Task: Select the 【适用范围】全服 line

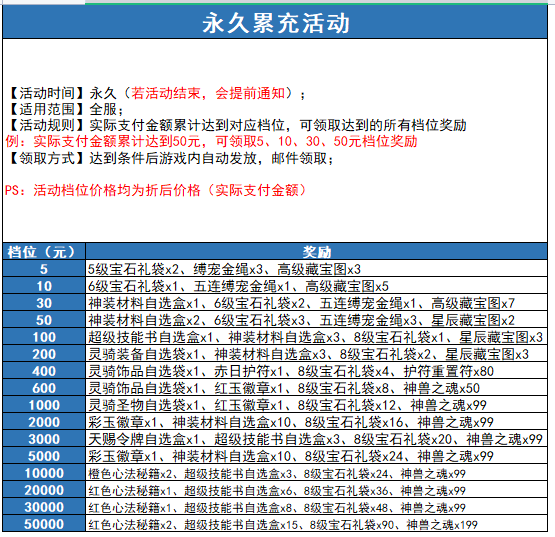Action: (x=64, y=109)
